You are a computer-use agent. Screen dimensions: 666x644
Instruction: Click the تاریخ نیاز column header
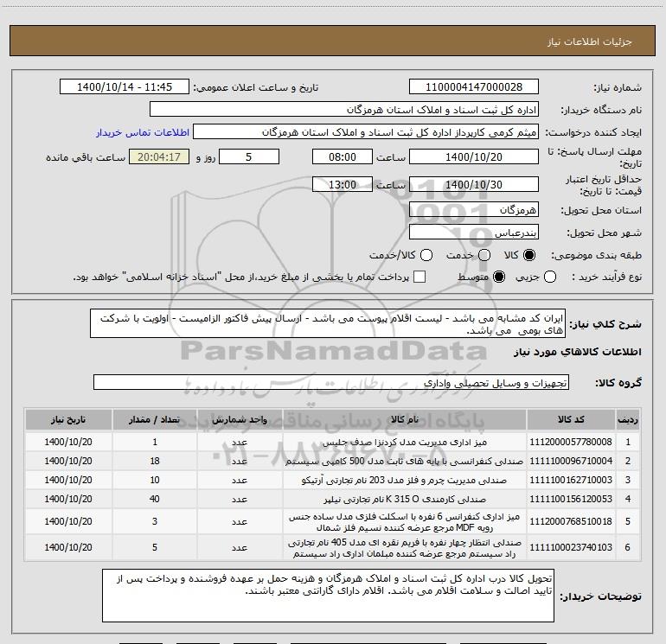(x=68, y=419)
